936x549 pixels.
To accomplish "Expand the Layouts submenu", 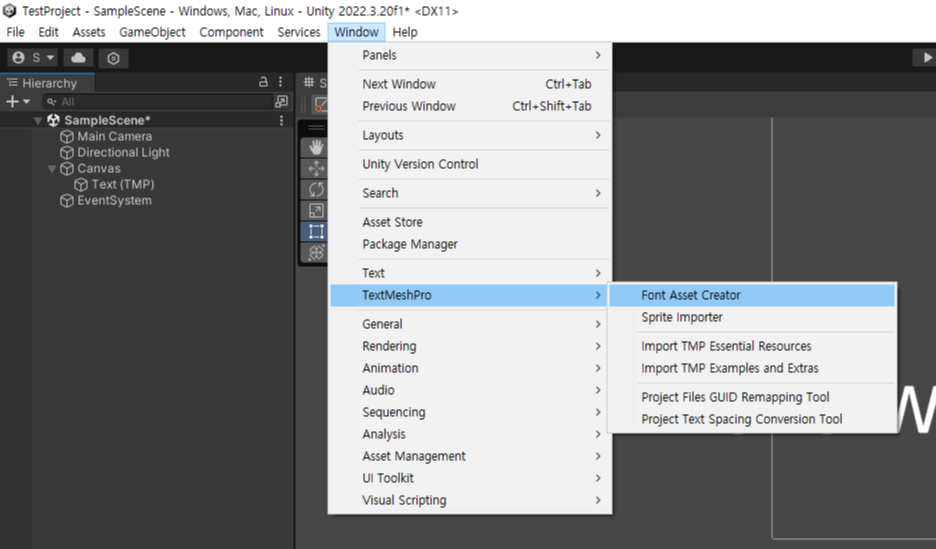I will 470,135.
